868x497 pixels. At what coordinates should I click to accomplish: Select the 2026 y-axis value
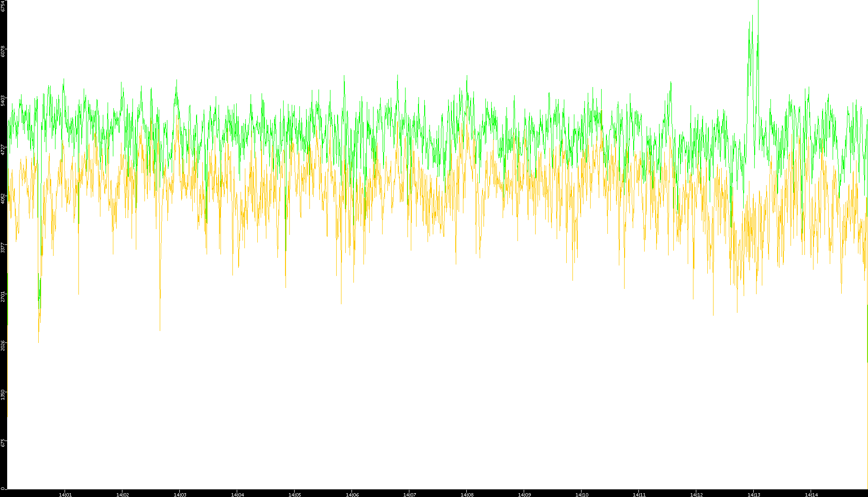pos(3,345)
